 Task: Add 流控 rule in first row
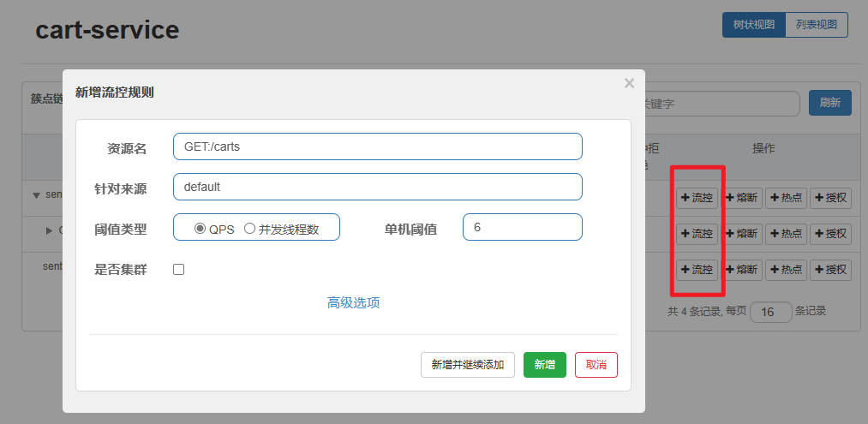[x=697, y=198]
